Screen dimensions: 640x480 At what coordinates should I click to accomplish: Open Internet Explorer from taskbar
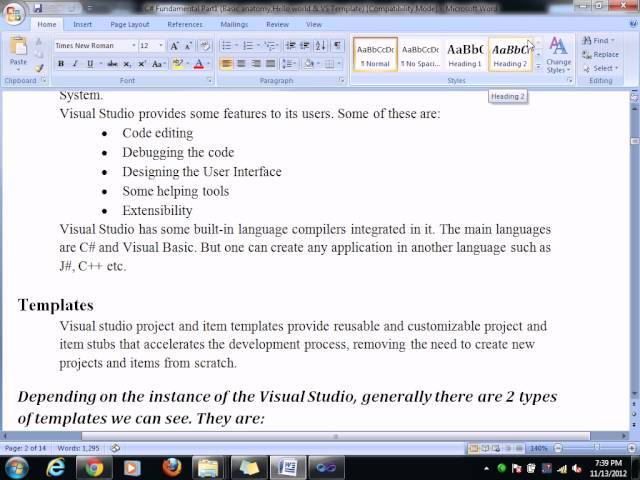(x=56, y=467)
